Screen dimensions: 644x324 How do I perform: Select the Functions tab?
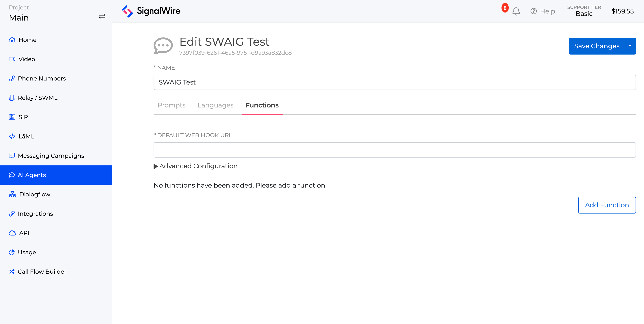pos(262,105)
